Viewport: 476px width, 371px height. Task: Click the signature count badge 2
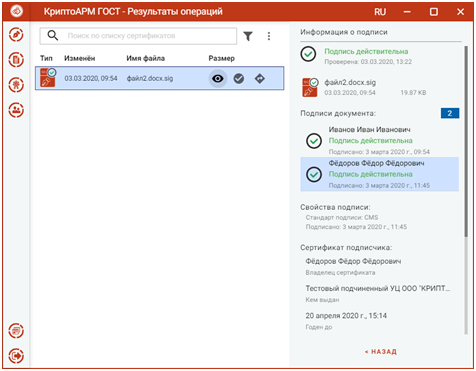[x=450, y=113]
